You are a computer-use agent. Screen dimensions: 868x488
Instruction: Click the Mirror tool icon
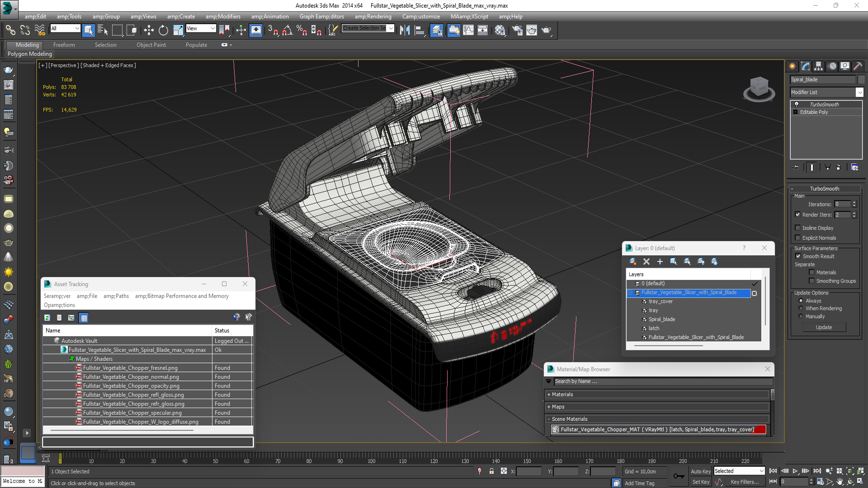click(405, 30)
